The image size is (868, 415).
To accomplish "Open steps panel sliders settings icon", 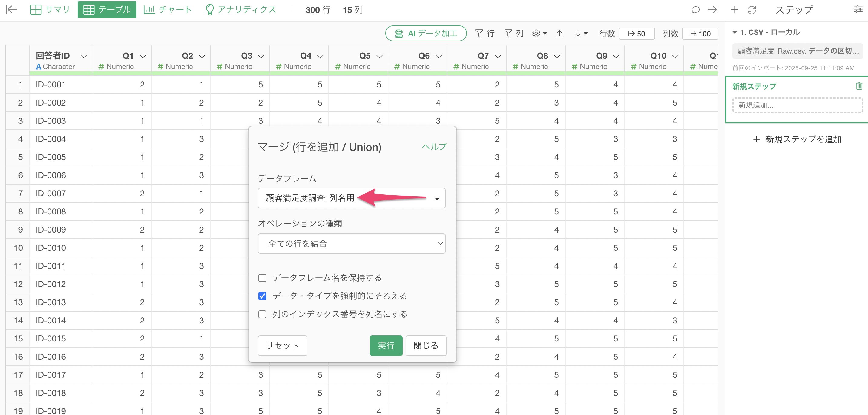I will click(858, 10).
